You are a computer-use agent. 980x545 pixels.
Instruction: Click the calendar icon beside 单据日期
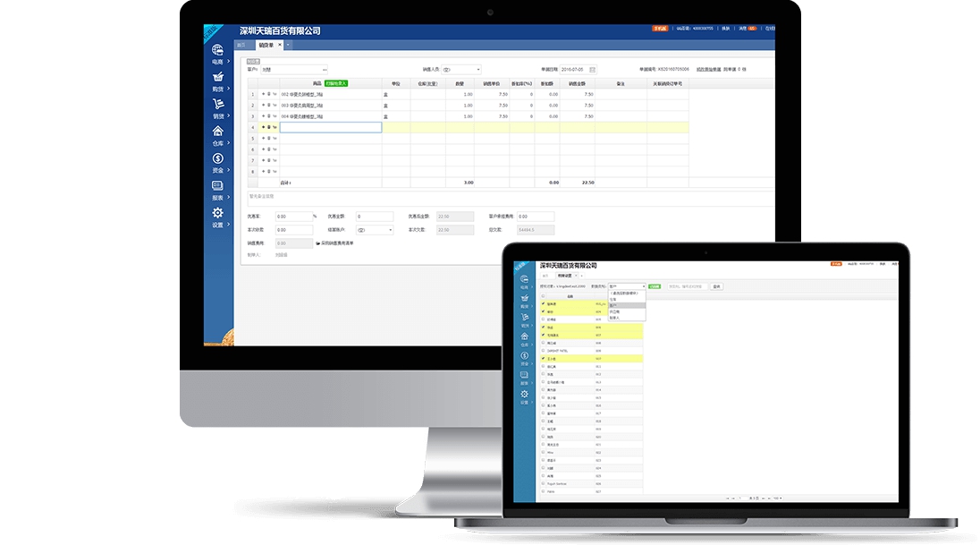point(592,69)
